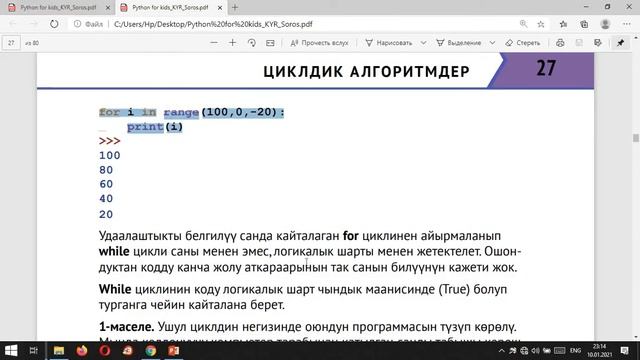Click the vertical scrollbar thumb
This screenshot has width=640, height=360.
pyautogui.click(x=636, y=138)
